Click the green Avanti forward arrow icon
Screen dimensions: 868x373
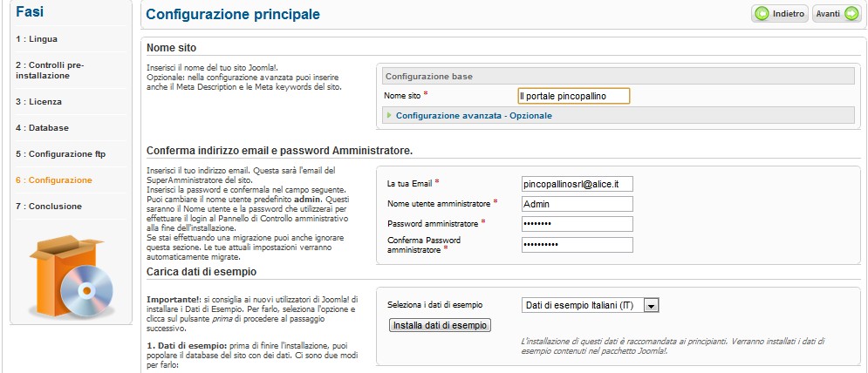851,14
